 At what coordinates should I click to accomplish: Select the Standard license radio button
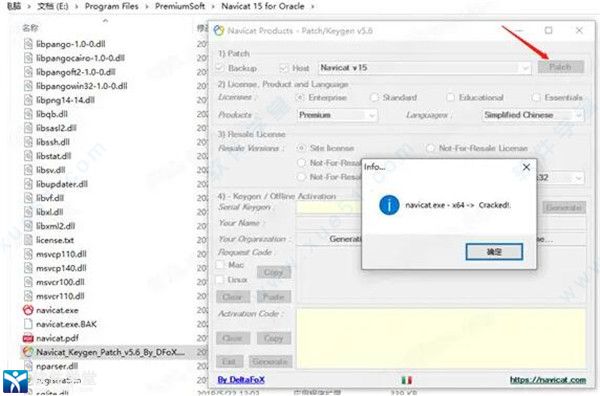point(374,98)
